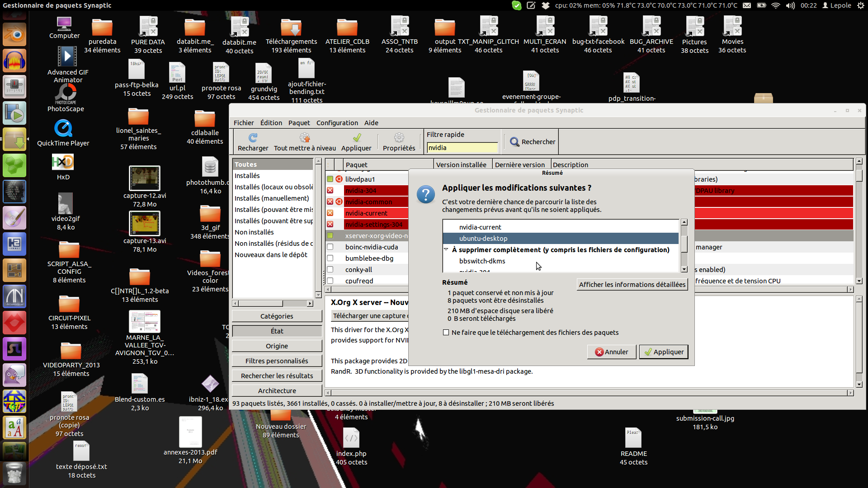Open the Édition menu

(x=271, y=123)
